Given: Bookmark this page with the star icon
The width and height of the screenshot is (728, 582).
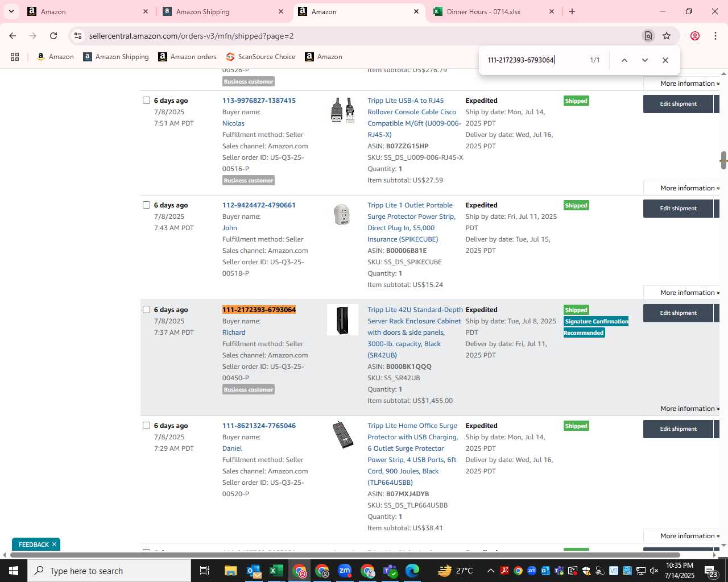Looking at the screenshot, I should pyautogui.click(x=667, y=36).
